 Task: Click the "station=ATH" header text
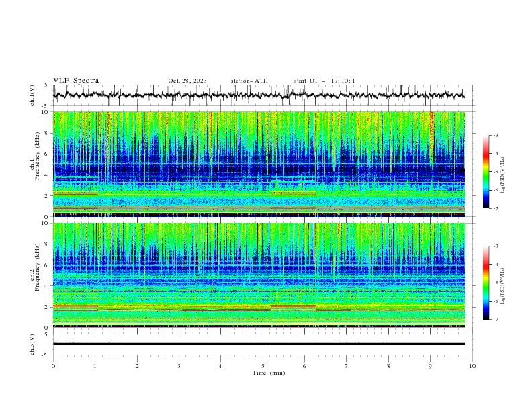coord(249,81)
